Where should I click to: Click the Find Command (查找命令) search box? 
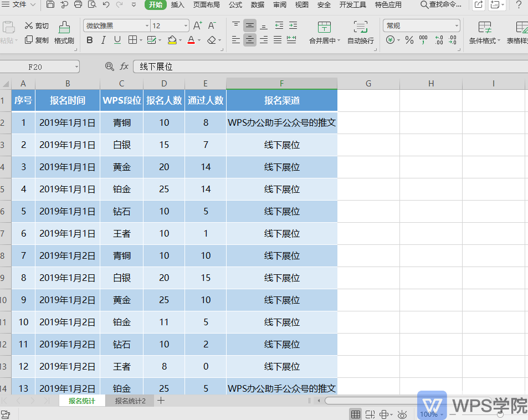tap(441, 4)
